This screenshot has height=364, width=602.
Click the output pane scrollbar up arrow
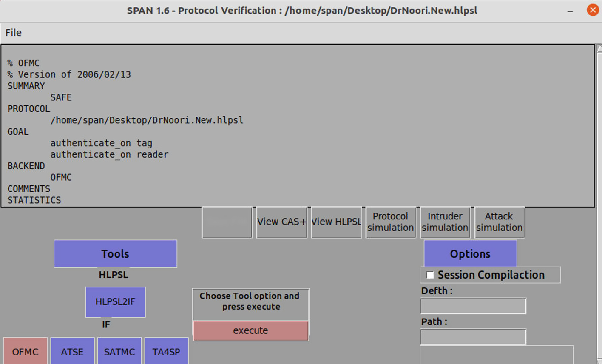pyautogui.click(x=599, y=48)
